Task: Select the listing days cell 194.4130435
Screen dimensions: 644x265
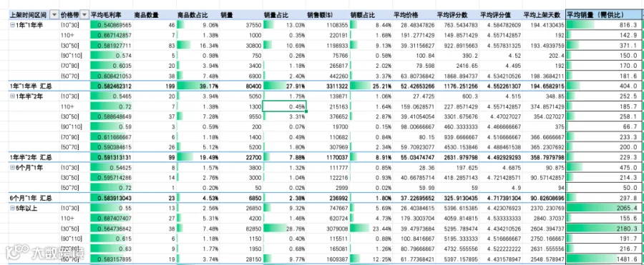Action: (544, 25)
